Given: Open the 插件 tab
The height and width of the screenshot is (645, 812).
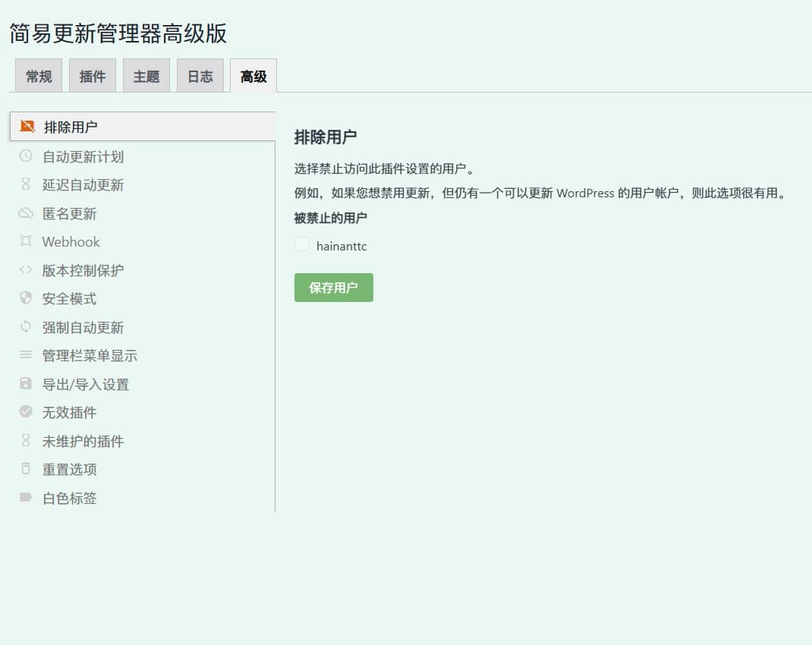Looking at the screenshot, I should tap(93, 76).
